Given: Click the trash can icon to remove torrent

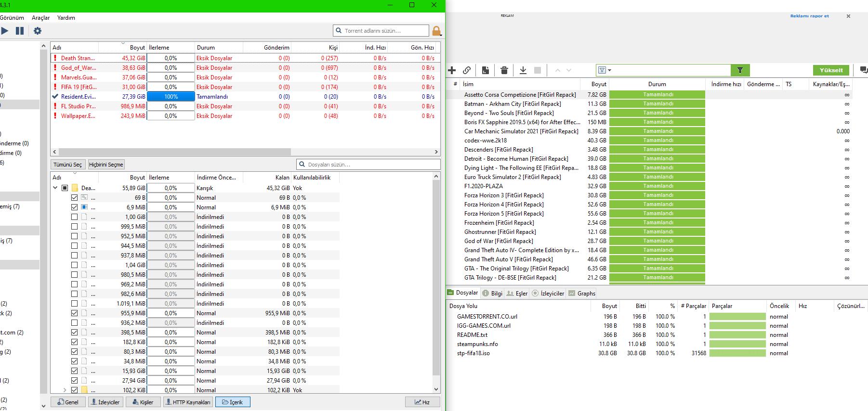Looking at the screenshot, I should tap(504, 70).
